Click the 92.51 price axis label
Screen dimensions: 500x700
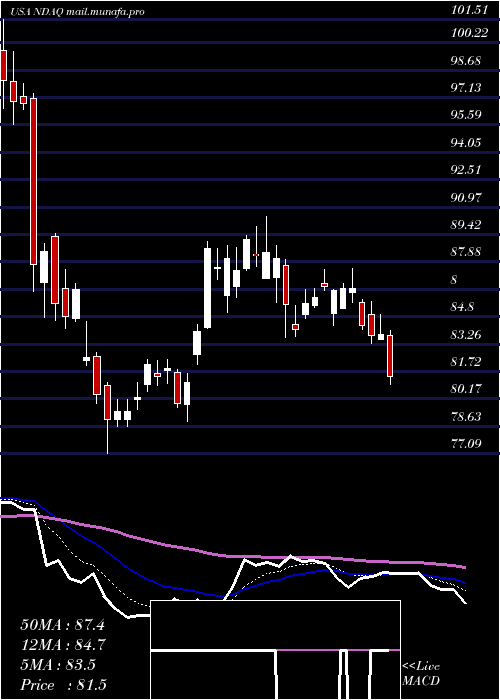click(466, 170)
